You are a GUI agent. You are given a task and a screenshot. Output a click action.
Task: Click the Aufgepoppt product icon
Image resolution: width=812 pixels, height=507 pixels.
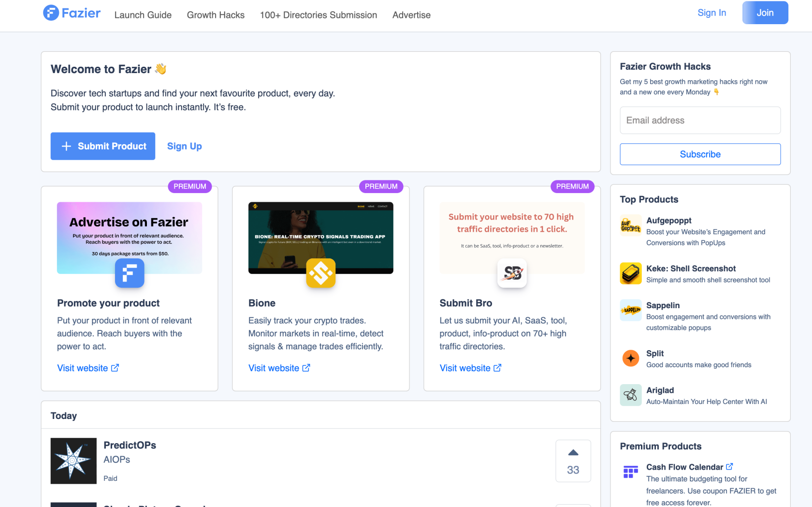631,225
